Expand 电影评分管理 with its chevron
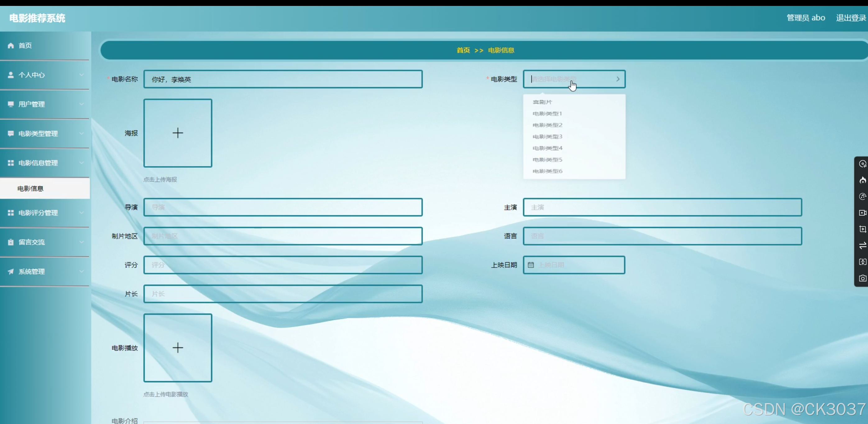Image resolution: width=868 pixels, height=424 pixels. (81, 213)
